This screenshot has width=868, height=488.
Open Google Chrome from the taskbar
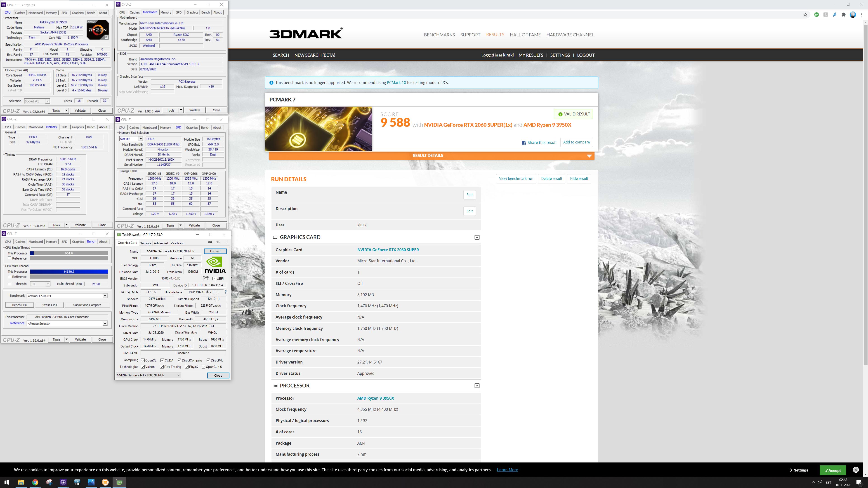35,482
